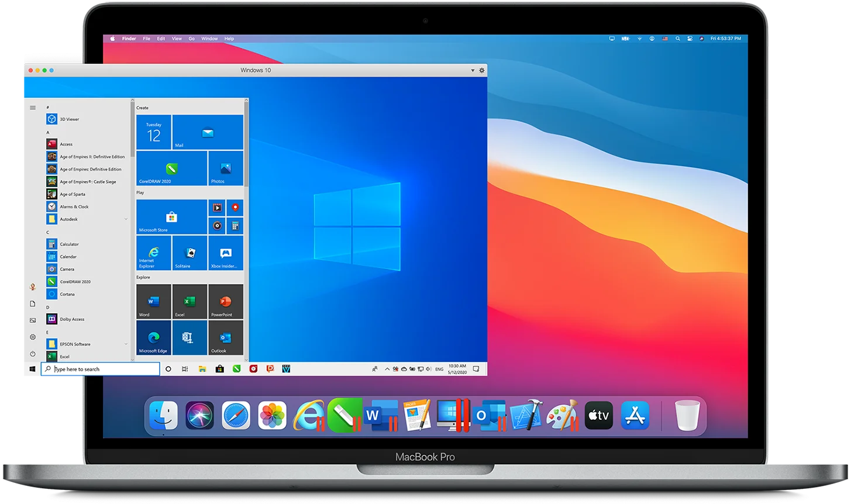Open the Help menu in the menu bar
Viewport: 851px width, 504px height.
pyautogui.click(x=229, y=39)
